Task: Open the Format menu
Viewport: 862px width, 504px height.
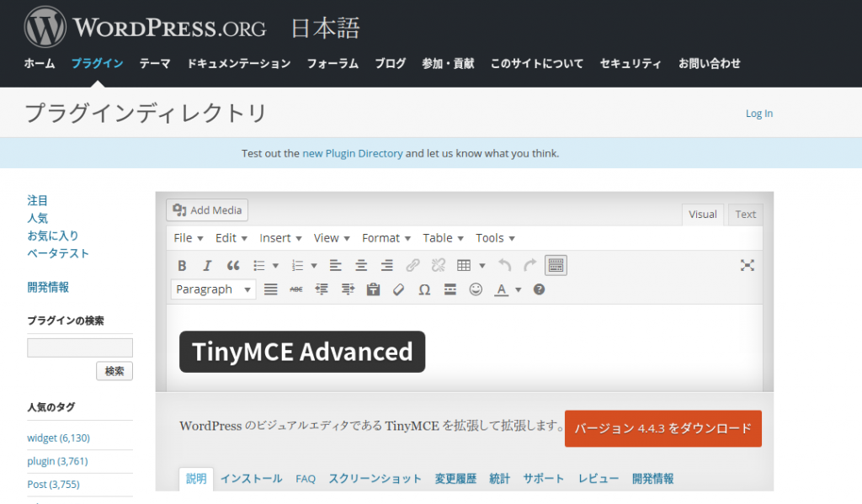Action: (386, 238)
